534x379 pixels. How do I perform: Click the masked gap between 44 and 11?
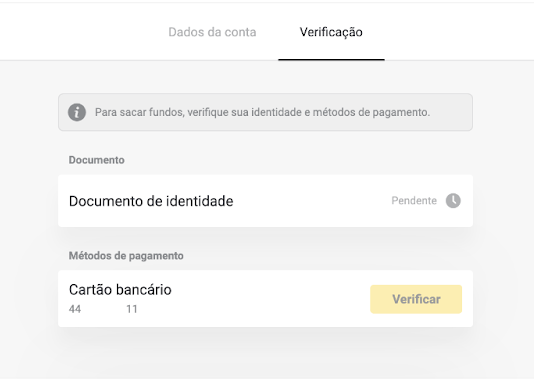104,309
